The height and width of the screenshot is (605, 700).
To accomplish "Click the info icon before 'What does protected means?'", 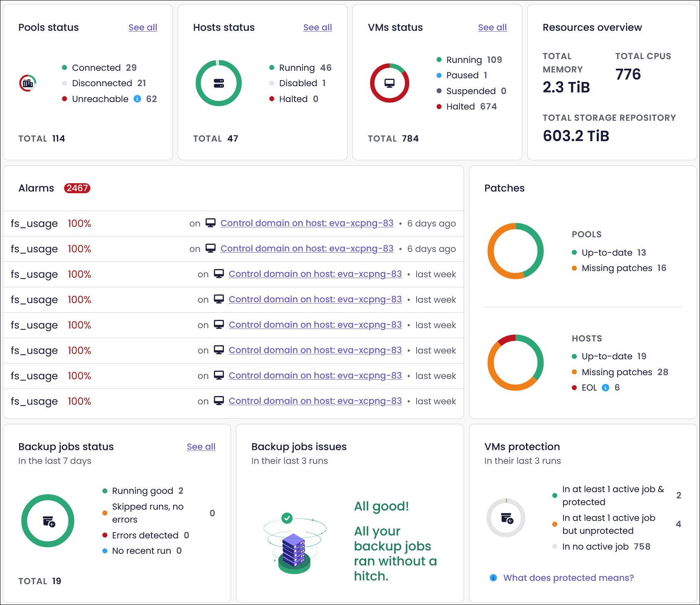I will click(493, 578).
